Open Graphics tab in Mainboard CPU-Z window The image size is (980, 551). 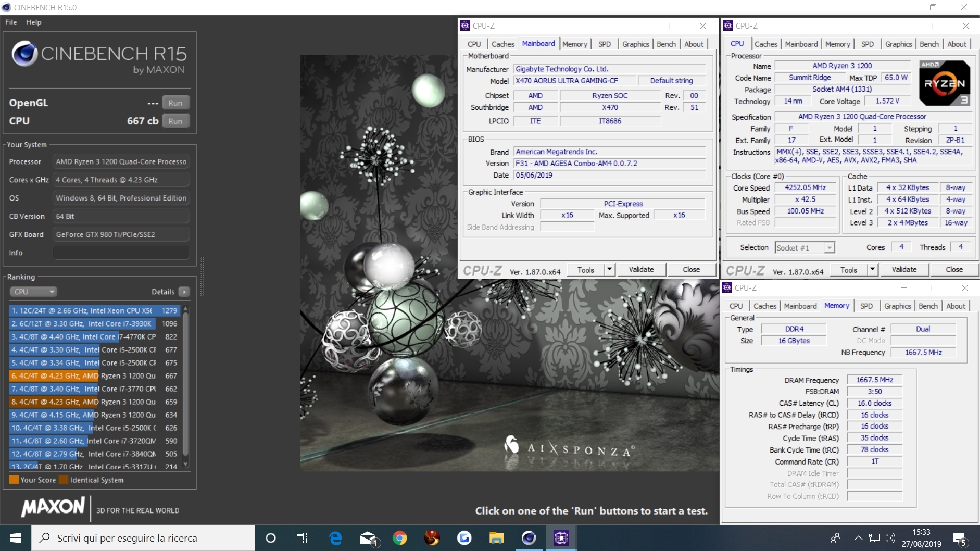(x=635, y=44)
